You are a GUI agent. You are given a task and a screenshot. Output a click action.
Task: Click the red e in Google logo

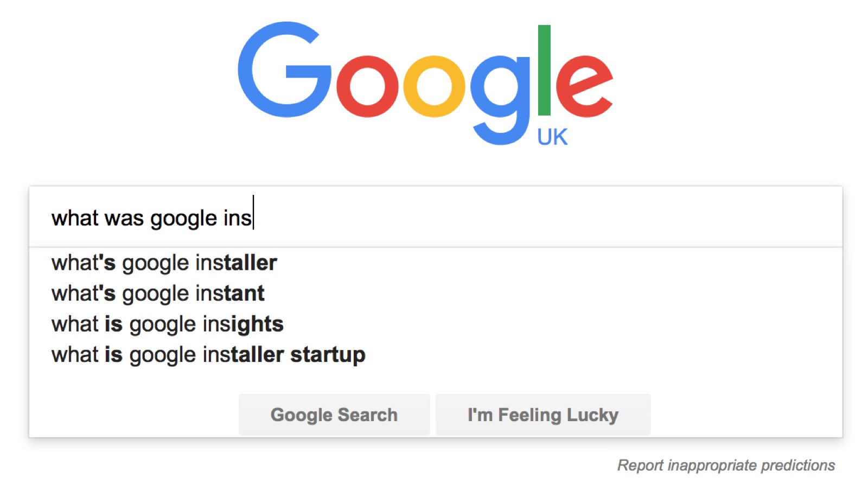point(583,86)
